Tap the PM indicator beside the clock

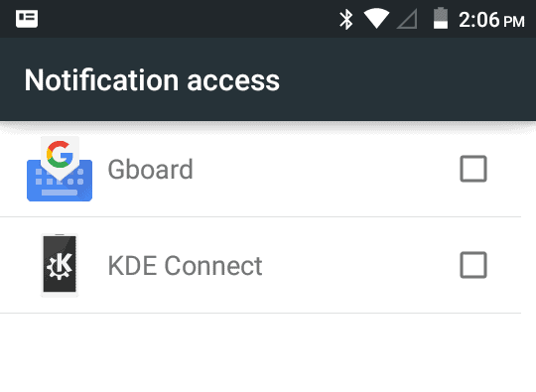[514, 22]
